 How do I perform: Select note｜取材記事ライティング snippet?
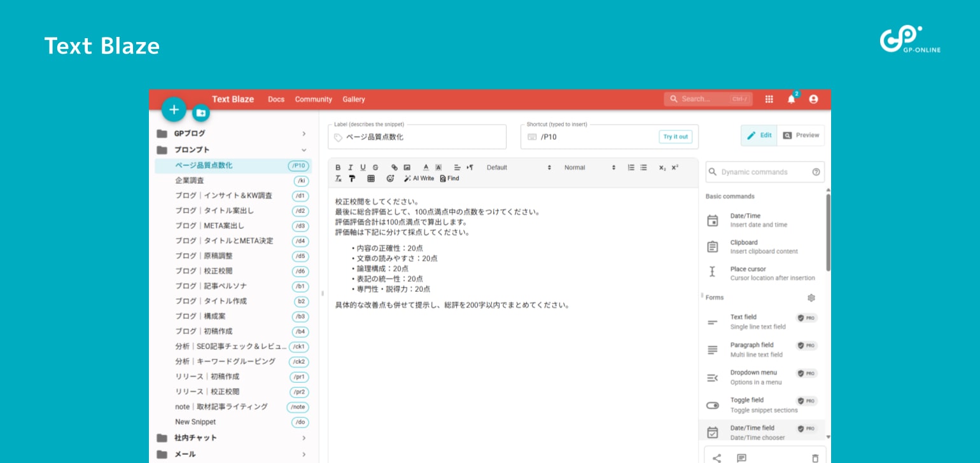233,407
